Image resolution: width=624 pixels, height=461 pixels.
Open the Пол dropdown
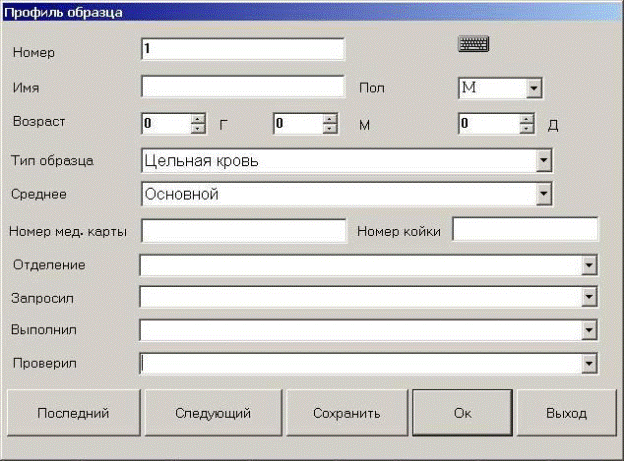pyautogui.click(x=534, y=88)
